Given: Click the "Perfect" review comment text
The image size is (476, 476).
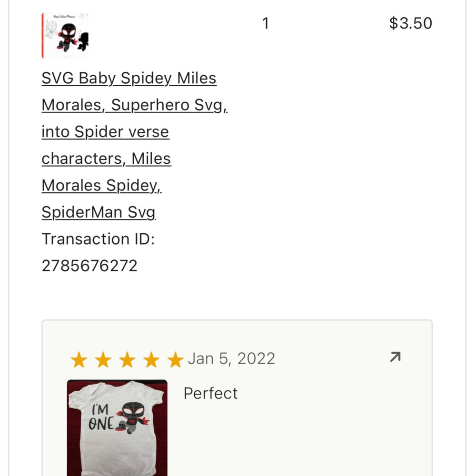Looking at the screenshot, I should (x=210, y=393).
